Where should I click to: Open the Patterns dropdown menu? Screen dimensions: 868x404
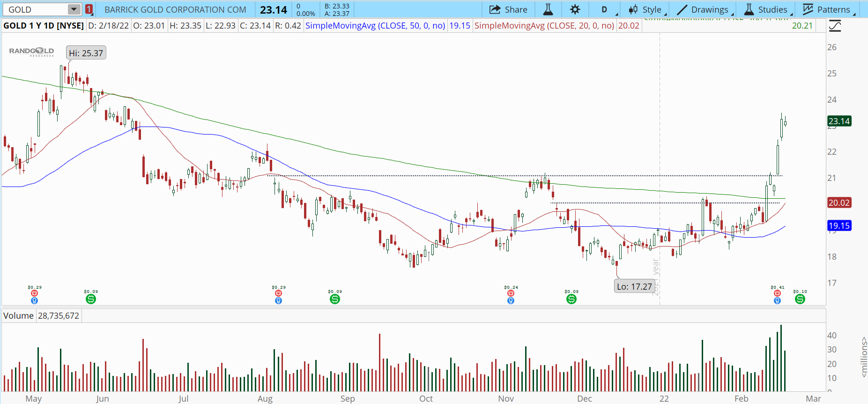[827, 9]
